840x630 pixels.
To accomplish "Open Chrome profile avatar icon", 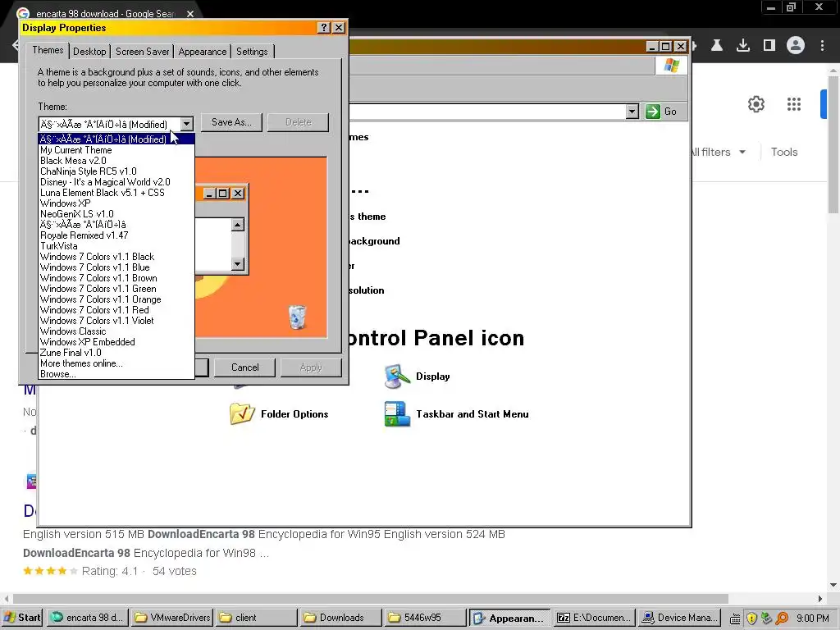I will click(796, 46).
